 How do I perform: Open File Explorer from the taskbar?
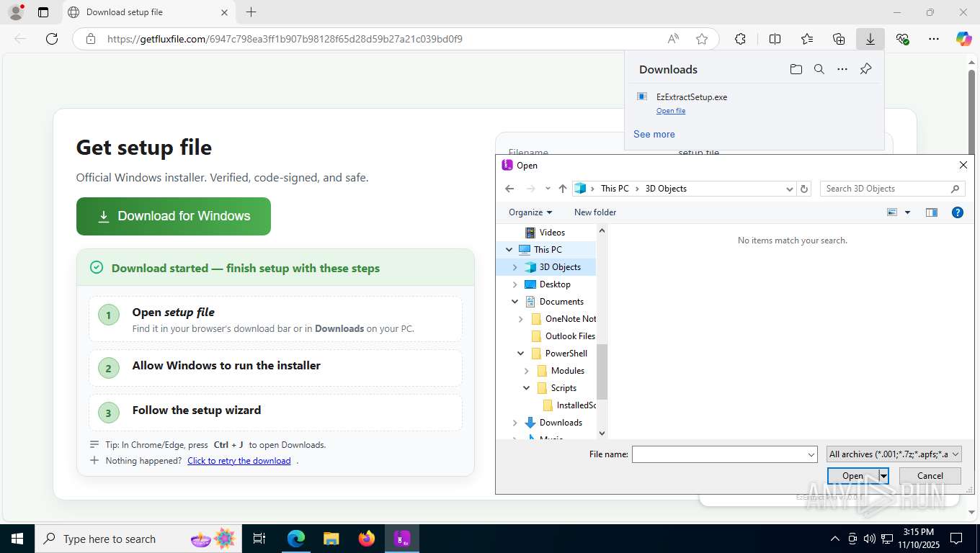[331, 539]
